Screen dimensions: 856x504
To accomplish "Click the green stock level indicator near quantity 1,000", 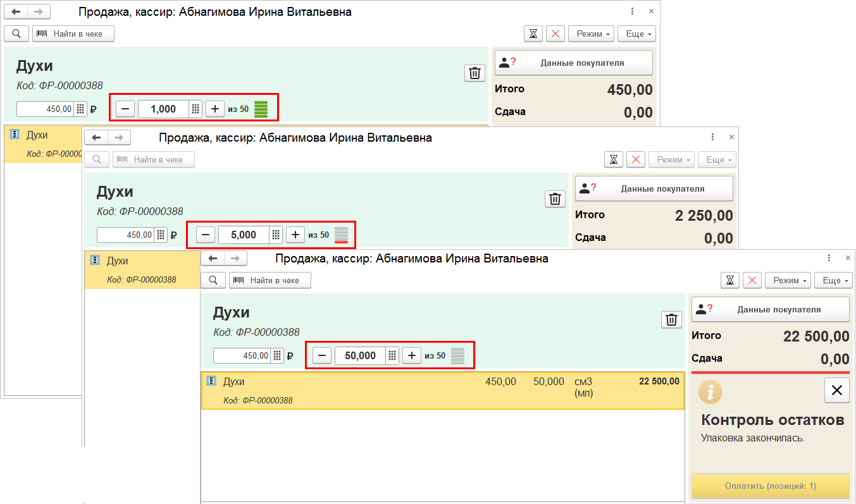I will tap(261, 109).
